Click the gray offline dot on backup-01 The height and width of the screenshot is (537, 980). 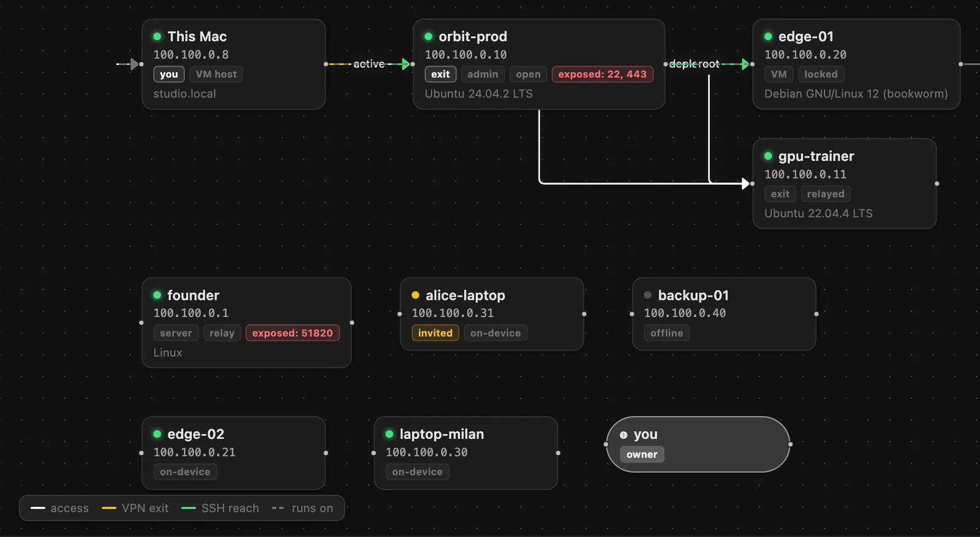point(647,295)
